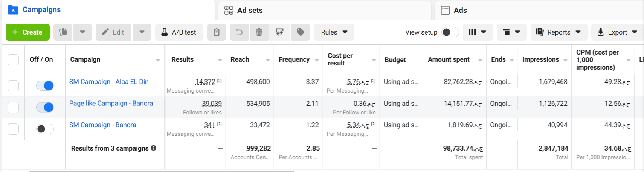Screen dimensions: 644x172
Task: Click the footnote marker beside 14,372
Action: coord(219,81)
